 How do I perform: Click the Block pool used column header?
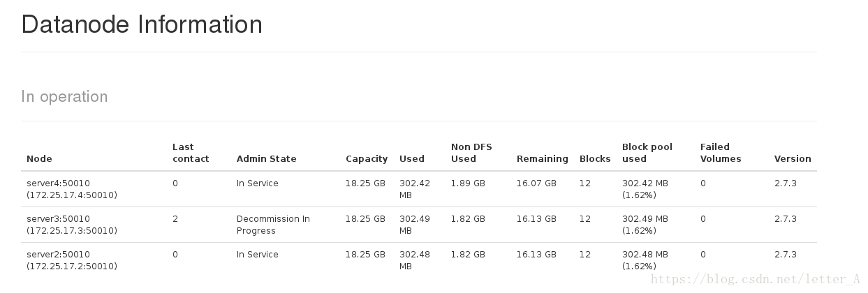point(647,153)
